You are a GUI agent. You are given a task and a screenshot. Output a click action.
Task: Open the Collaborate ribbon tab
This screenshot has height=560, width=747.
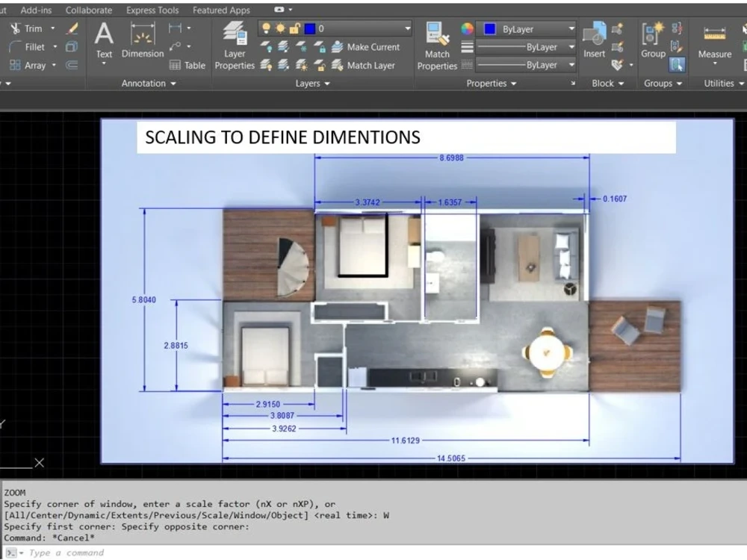coord(89,10)
